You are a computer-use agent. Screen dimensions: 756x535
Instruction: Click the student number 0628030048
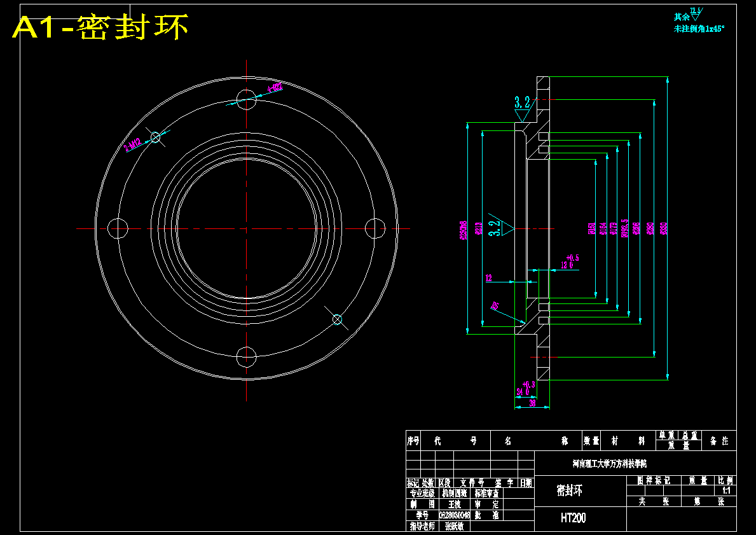tap(454, 515)
